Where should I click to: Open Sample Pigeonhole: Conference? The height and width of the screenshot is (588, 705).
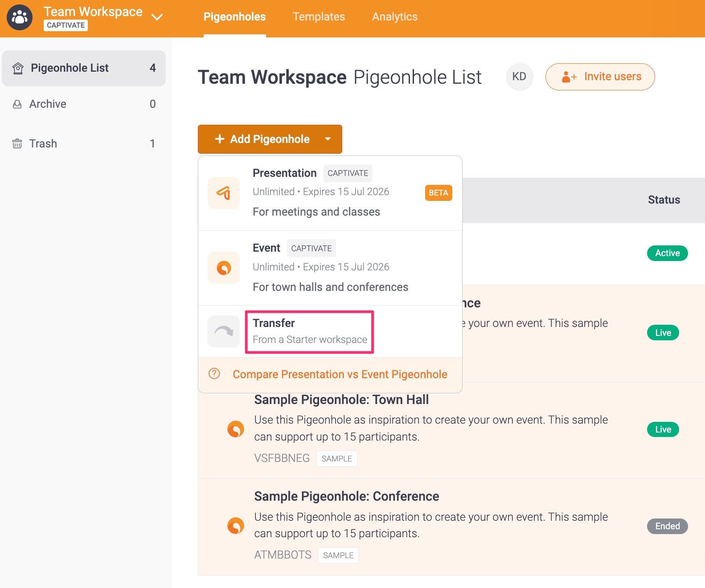347,497
